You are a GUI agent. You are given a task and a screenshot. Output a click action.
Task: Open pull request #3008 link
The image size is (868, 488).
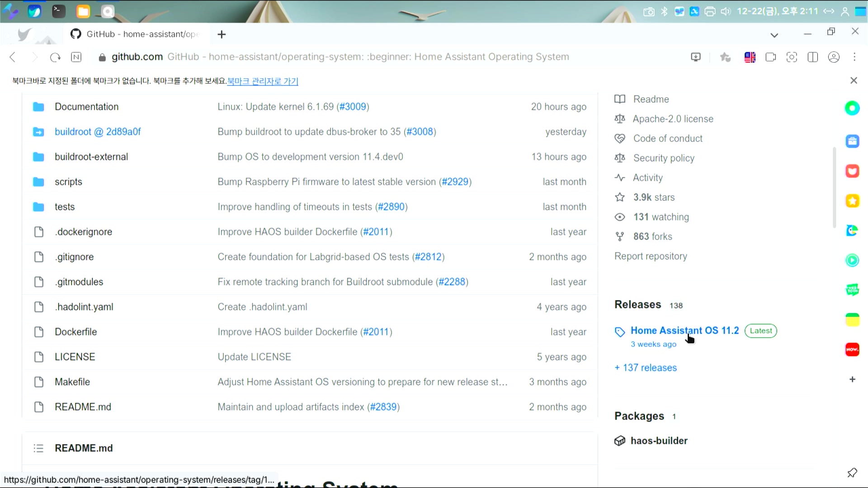(420, 131)
